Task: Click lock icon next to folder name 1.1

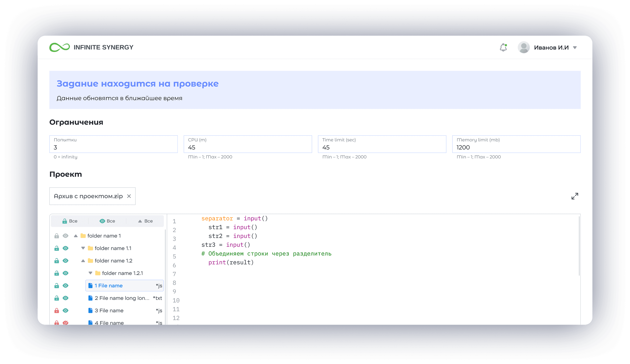Action: click(57, 248)
